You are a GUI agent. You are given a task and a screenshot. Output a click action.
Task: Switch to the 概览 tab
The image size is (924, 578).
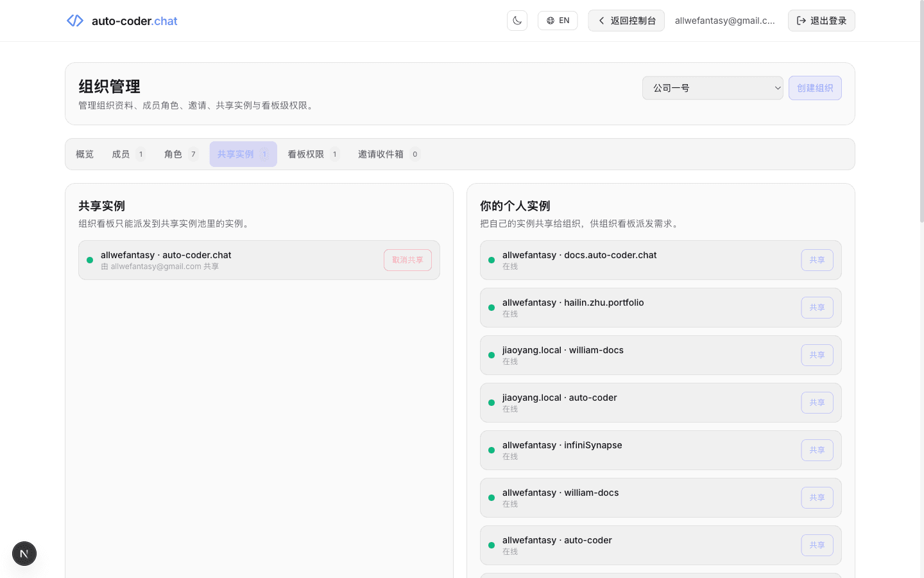coord(84,154)
